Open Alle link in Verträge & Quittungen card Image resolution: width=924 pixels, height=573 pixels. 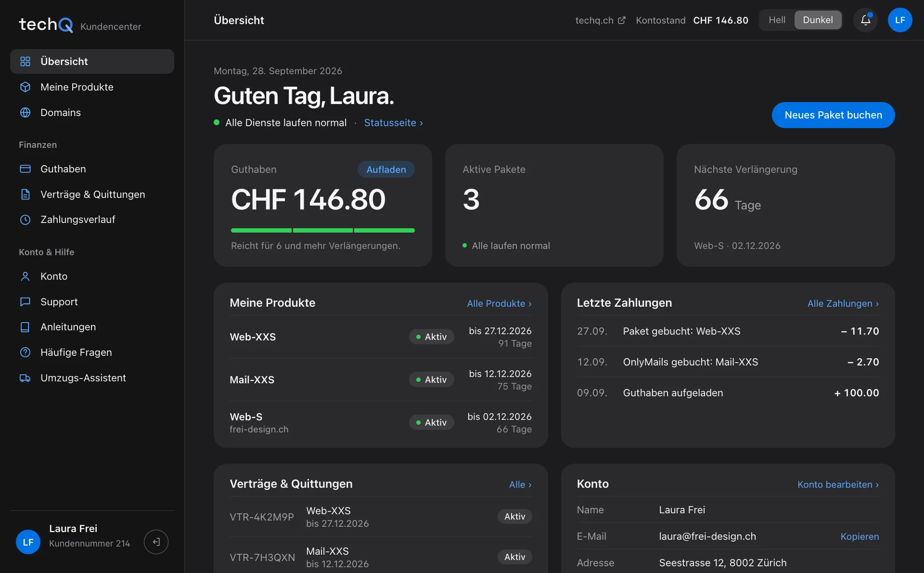point(520,484)
